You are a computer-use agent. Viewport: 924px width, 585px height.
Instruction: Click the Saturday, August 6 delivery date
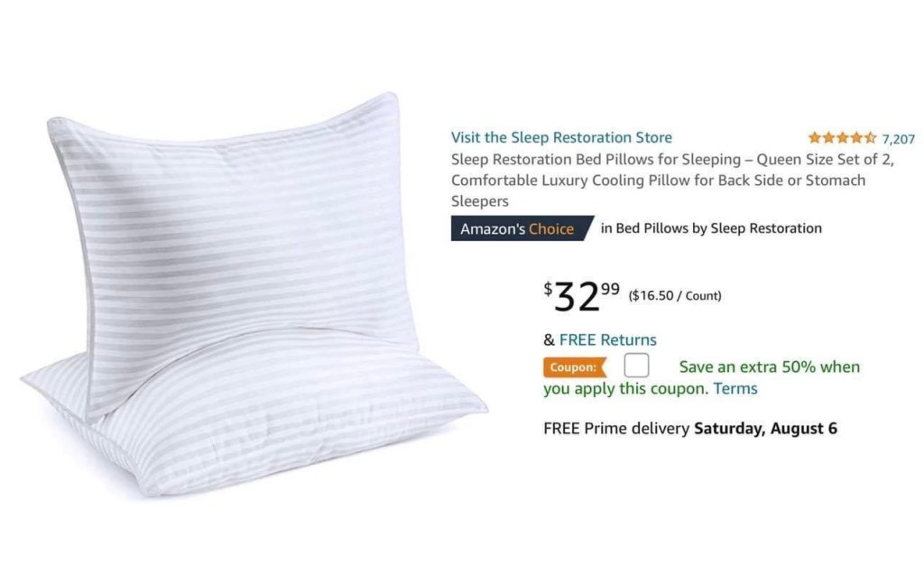coord(765,429)
